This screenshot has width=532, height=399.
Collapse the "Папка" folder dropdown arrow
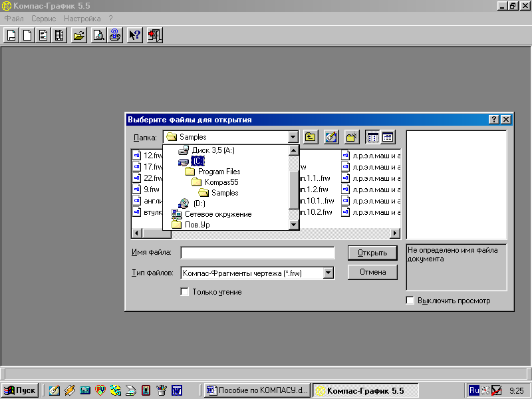tap(293, 137)
